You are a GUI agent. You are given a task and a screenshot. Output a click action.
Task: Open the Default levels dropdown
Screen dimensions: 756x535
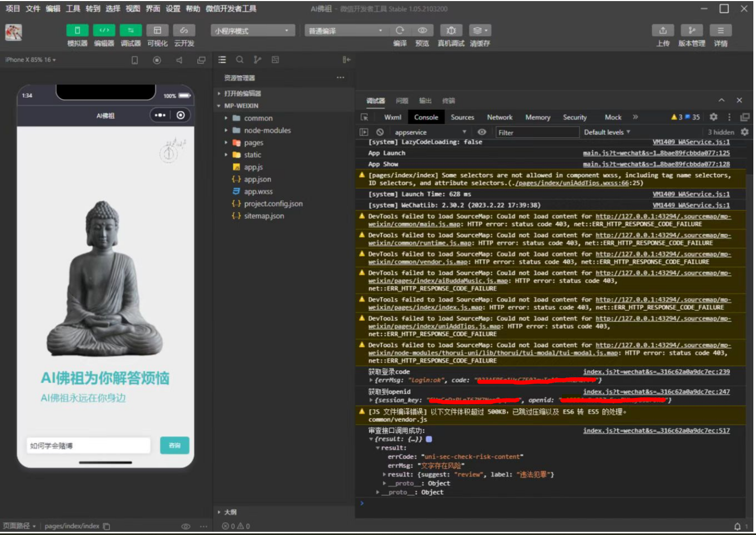607,132
